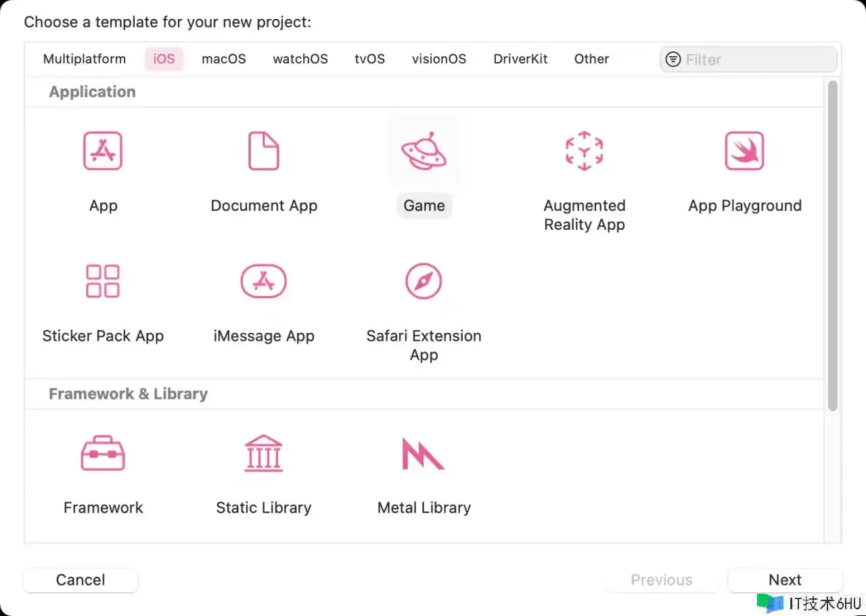Select the iMessage App template icon
866x616 pixels.
coord(264,281)
